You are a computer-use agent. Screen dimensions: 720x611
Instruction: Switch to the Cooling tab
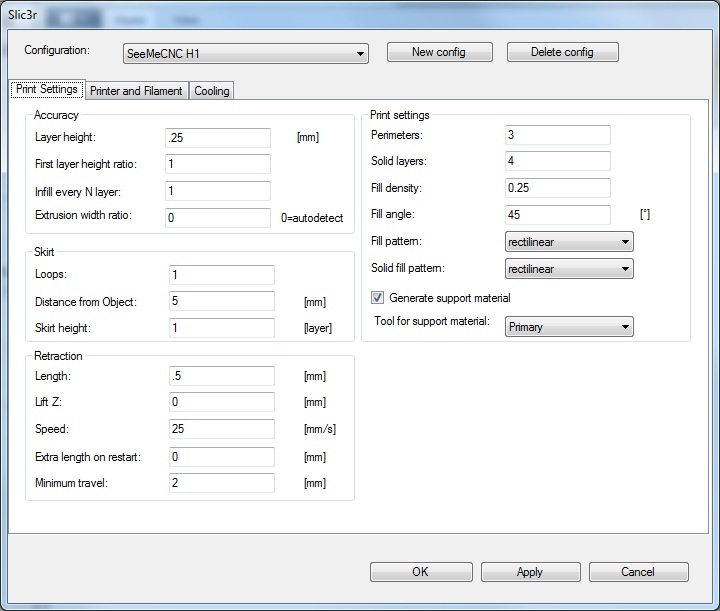click(x=212, y=91)
